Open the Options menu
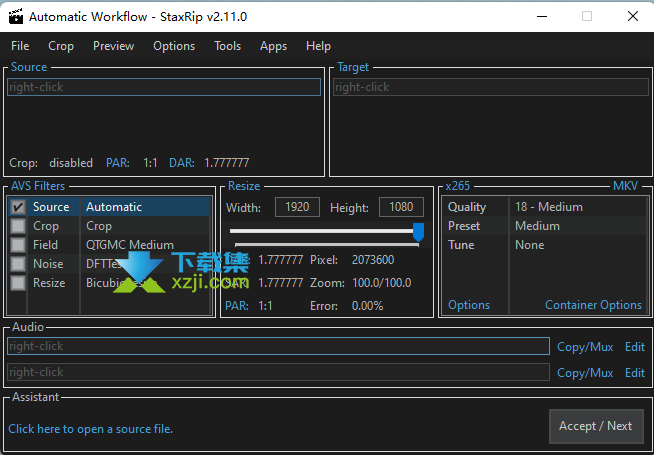This screenshot has height=455, width=654. coord(174,46)
